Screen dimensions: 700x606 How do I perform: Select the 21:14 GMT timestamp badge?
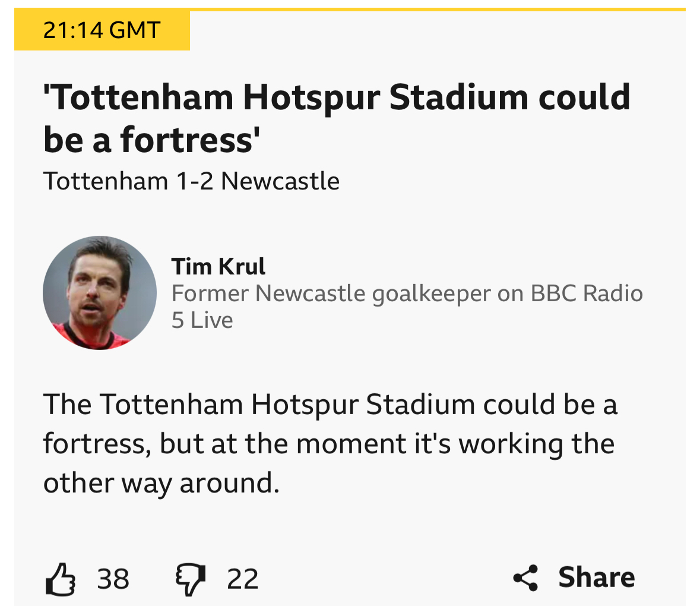(102, 30)
